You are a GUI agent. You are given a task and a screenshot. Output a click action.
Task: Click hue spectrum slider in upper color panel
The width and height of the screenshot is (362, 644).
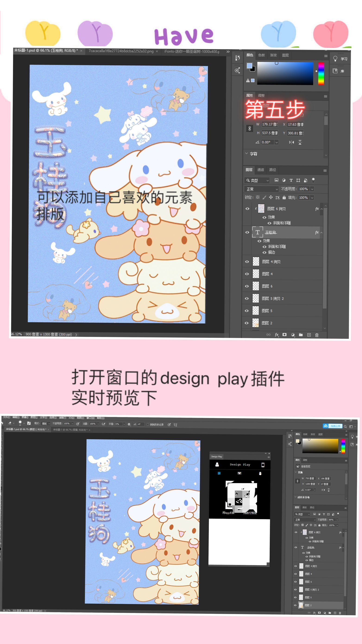321,73
